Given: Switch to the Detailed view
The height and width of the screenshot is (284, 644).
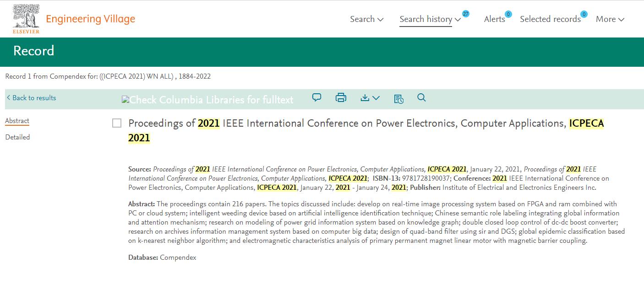Looking at the screenshot, I should (17, 137).
